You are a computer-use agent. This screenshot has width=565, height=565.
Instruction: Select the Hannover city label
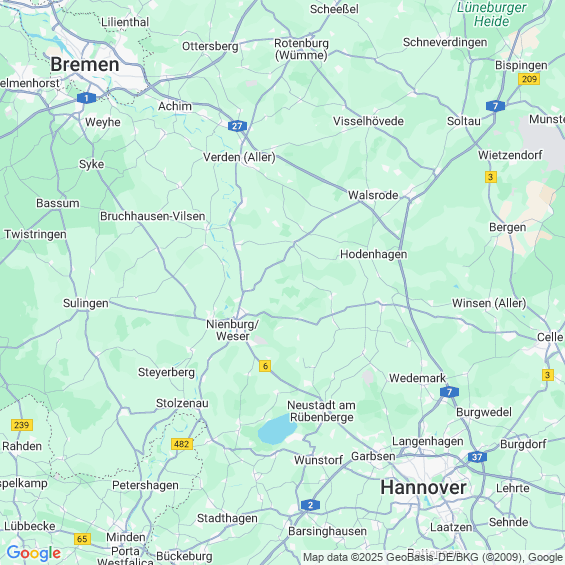(x=423, y=488)
